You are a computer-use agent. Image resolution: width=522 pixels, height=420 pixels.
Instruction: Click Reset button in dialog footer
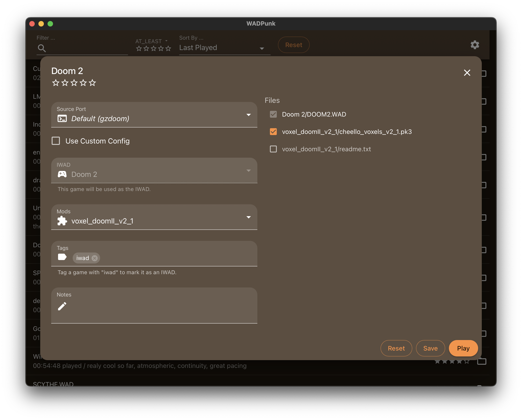(x=396, y=348)
